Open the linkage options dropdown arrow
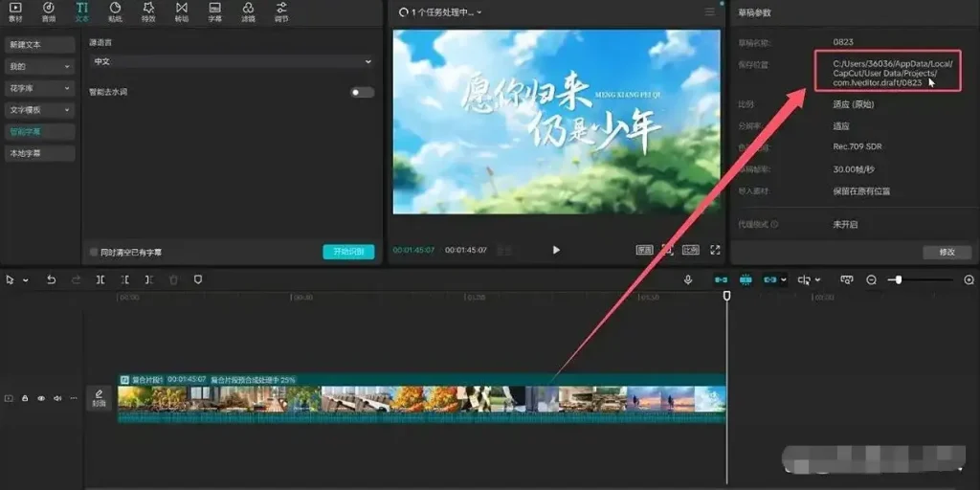 tap(784, 280)
